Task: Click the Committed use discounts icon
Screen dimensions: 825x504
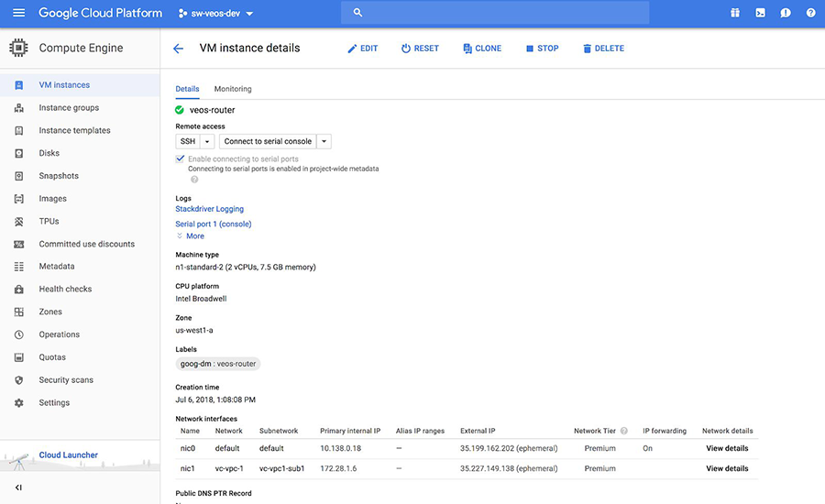Action: (x=19, y=244)
